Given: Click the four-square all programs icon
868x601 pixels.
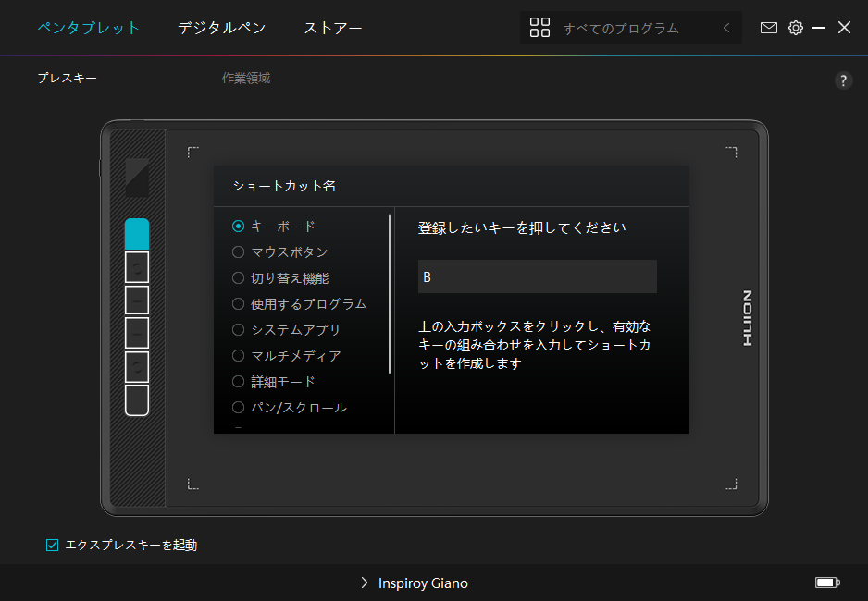Looking at the screenshot, I should pyautogui.click(x=539, y=28).
